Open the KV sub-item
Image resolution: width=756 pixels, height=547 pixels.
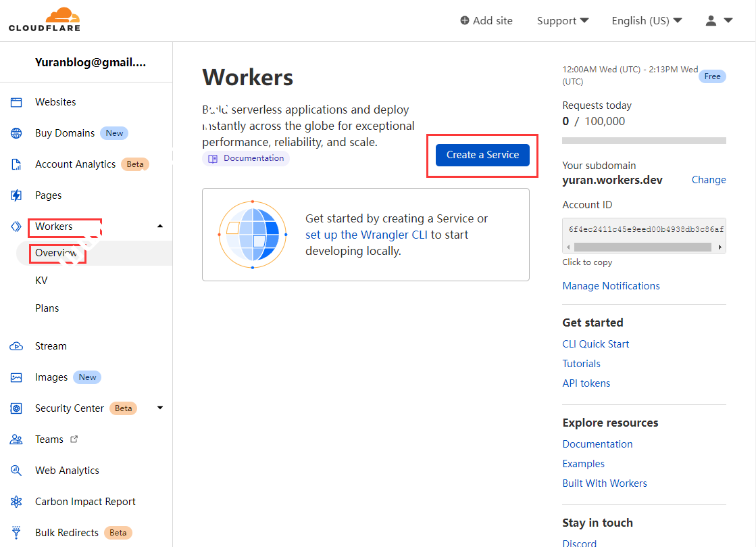pos(41,280)
